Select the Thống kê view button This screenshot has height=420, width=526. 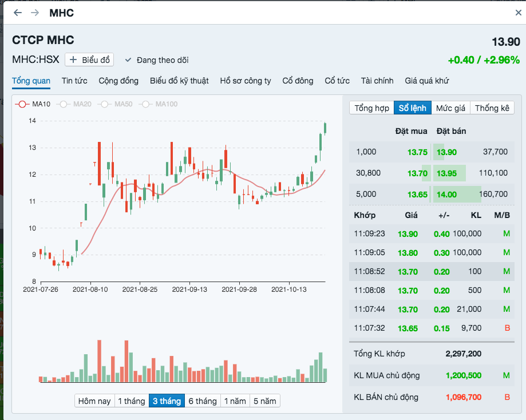click(x=492, y=108)
